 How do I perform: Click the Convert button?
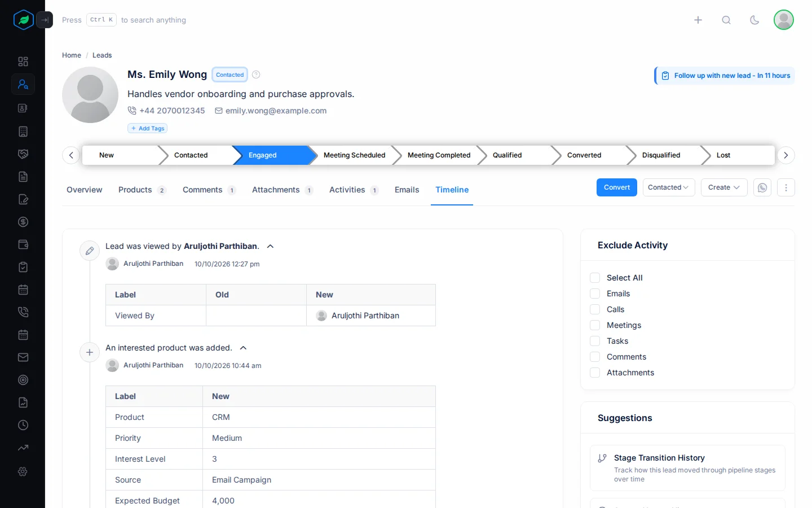[x=617, y=187]
